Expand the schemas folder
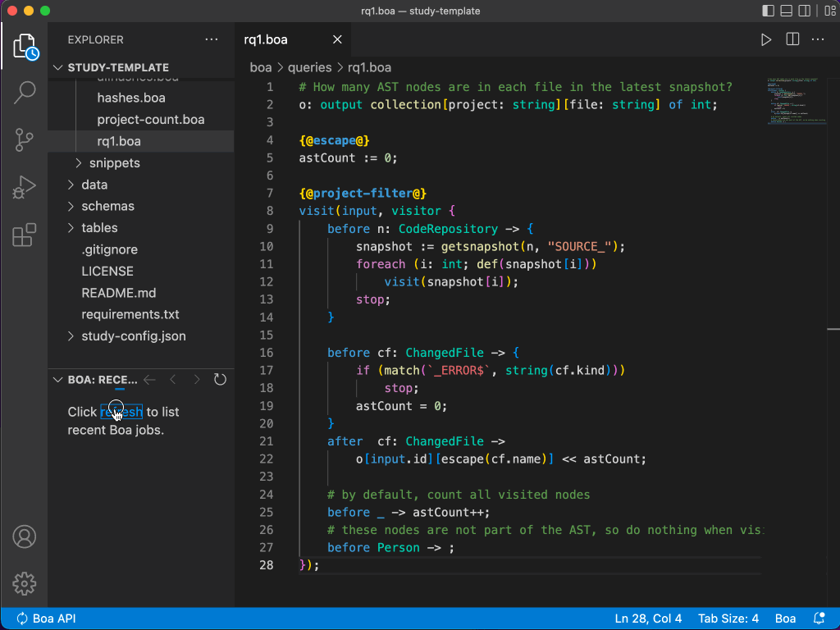 [107, 206]
